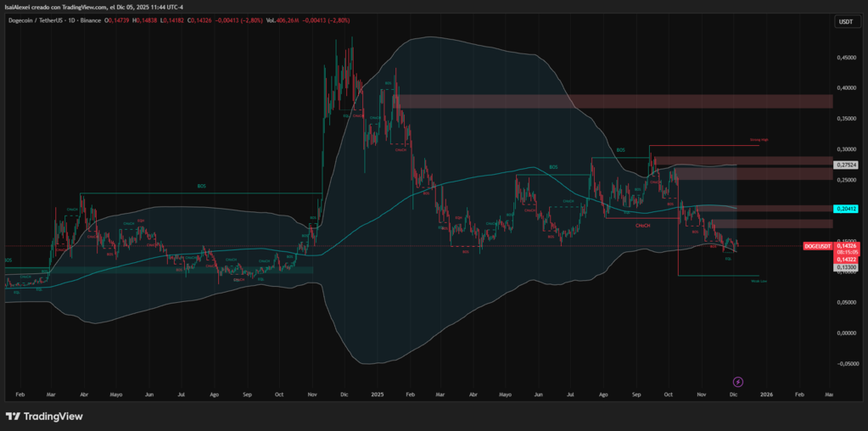Click the TradingView logo

pos(44,416)
